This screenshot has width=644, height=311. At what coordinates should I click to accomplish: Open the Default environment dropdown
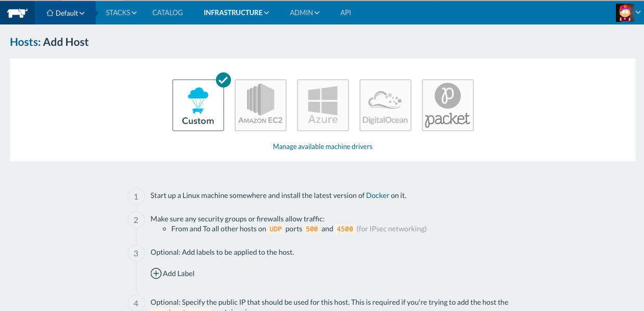tap(66, 13)
